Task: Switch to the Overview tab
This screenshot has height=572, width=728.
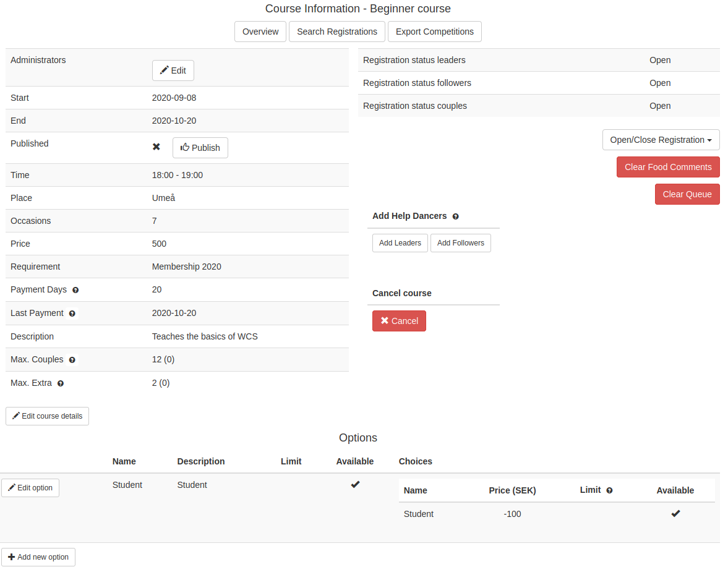Action: coord(260,32)
